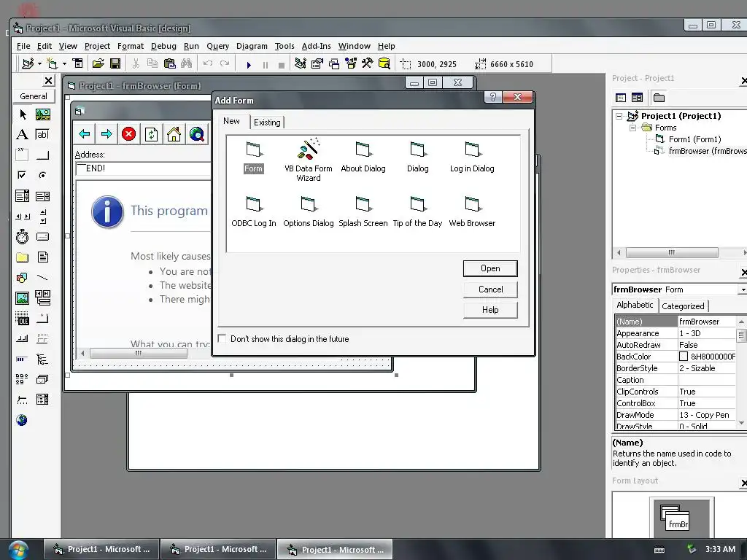Select the OLE container tool

click(x=23, y=318)
